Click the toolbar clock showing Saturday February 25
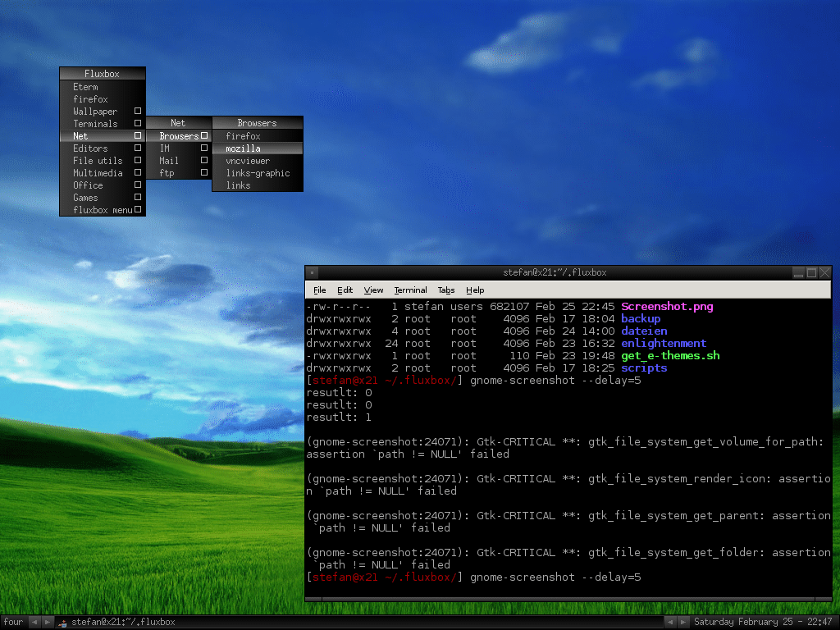 click(763, 622)
